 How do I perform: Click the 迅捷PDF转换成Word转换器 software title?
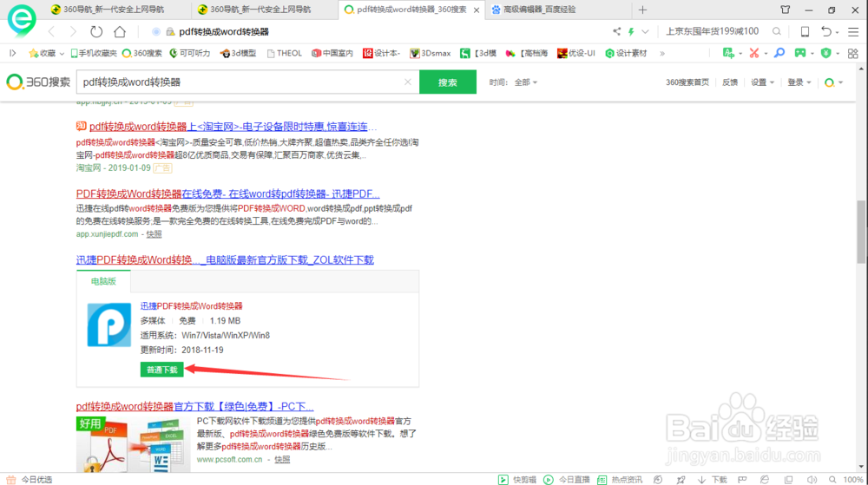[191, 305]
